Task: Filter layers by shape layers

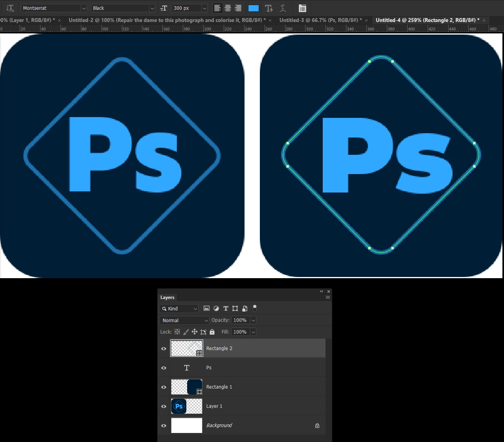Action: [x=235, y=308]
